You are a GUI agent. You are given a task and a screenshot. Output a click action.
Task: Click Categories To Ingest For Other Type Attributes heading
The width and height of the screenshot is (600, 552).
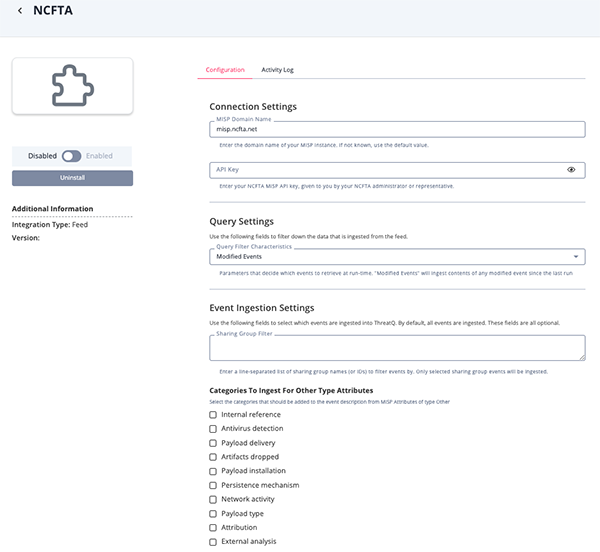pos(291,391)
